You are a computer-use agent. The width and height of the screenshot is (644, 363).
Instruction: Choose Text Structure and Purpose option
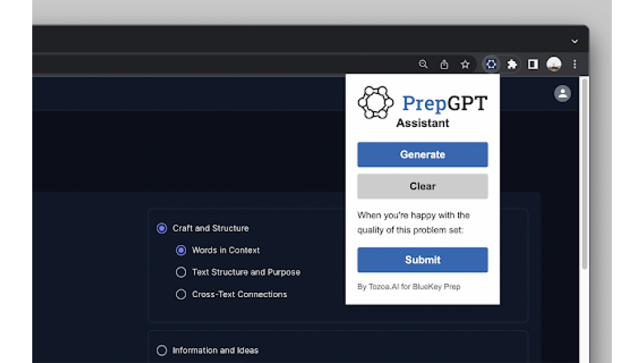tap(181, 272)
